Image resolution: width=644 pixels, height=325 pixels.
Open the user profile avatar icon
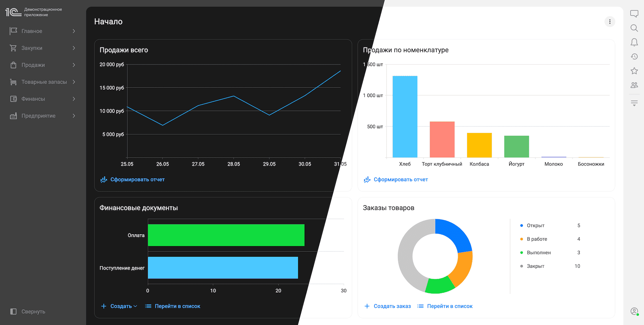tap(634, 311)
